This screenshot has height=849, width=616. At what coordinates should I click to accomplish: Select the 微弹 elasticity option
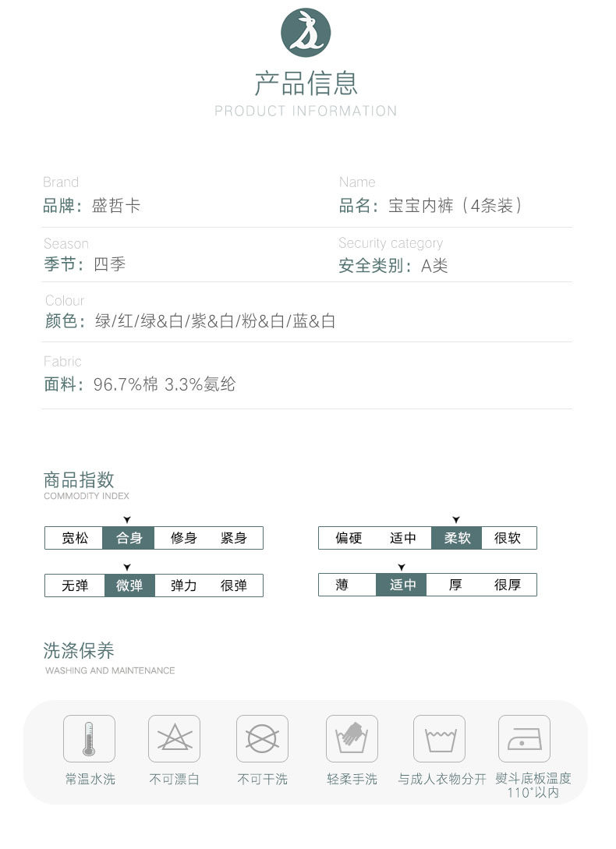click(129, 585)
